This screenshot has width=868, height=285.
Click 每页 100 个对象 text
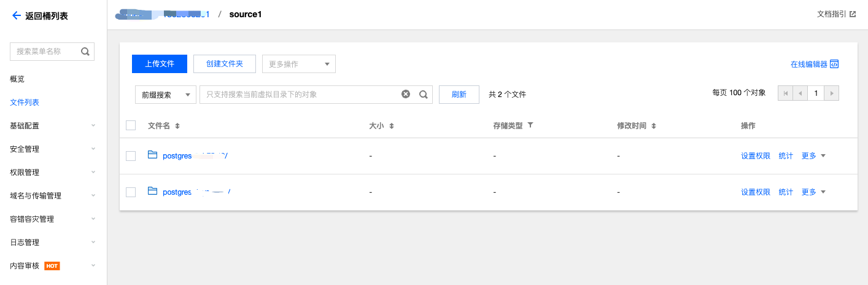(739, 93)
